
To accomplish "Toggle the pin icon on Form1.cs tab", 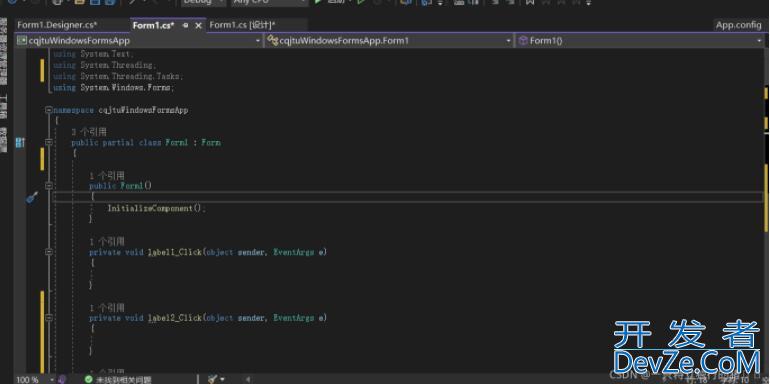I will pyautogui.click(x=186, y=26).
